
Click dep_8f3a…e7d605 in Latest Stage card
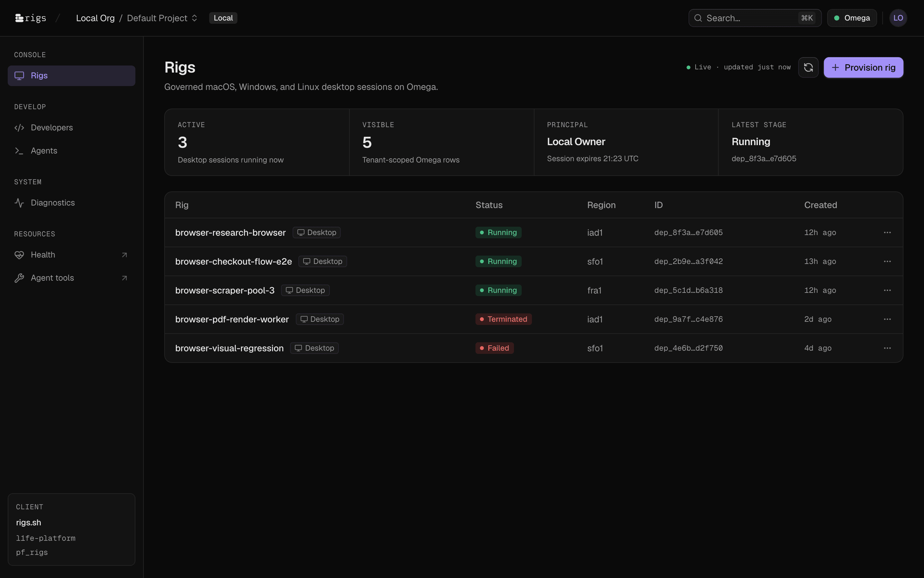[x=764, y=159]
